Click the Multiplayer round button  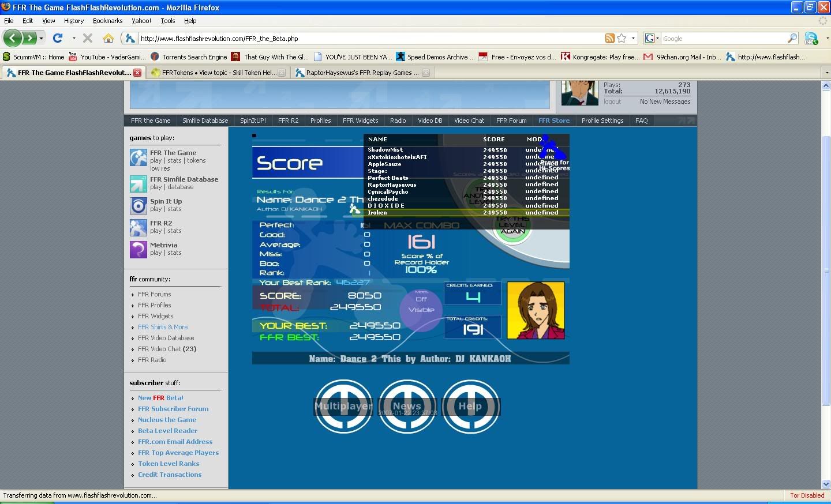(343, 406)
